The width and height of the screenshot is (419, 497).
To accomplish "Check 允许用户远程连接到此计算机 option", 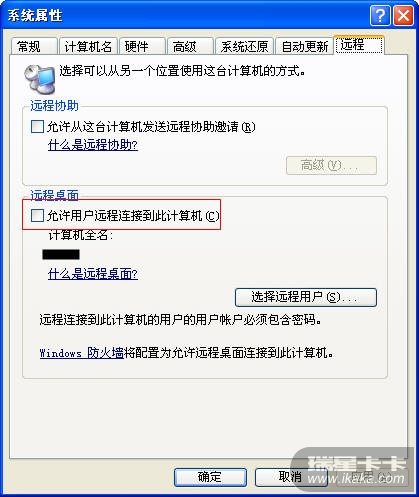I will click(x=37, y=216).
